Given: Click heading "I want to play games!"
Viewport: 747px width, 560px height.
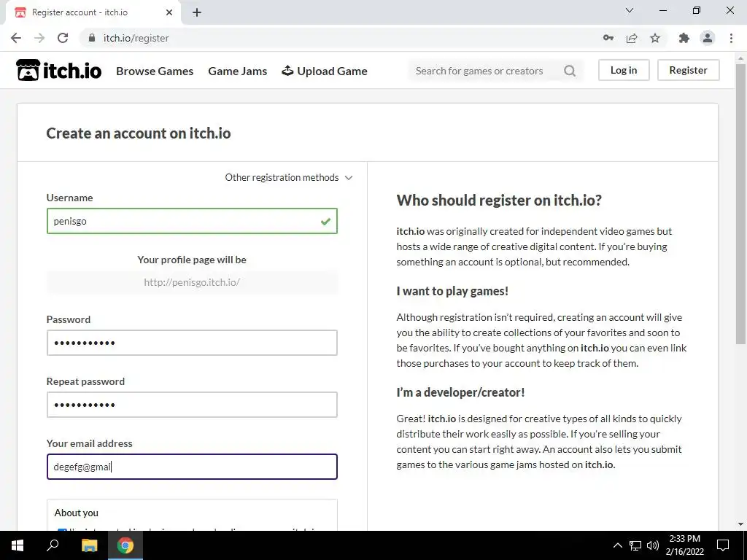Looking at the screenshot, I should coord(452,291).
